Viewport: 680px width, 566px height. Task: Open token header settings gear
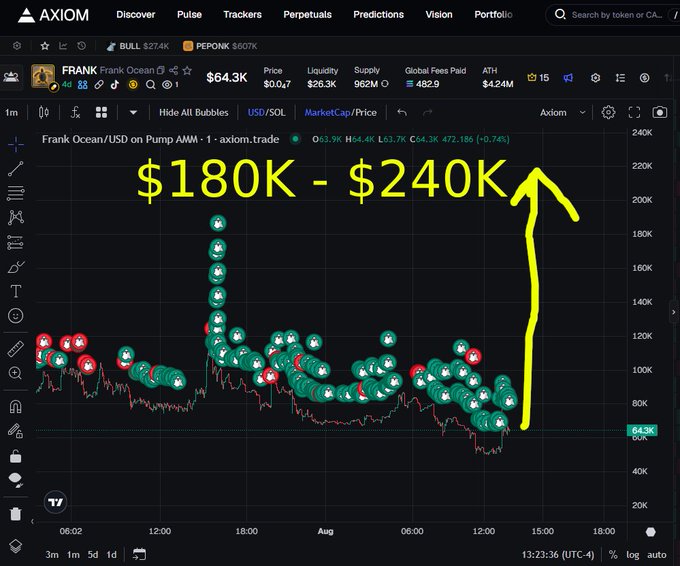[595, 78]
